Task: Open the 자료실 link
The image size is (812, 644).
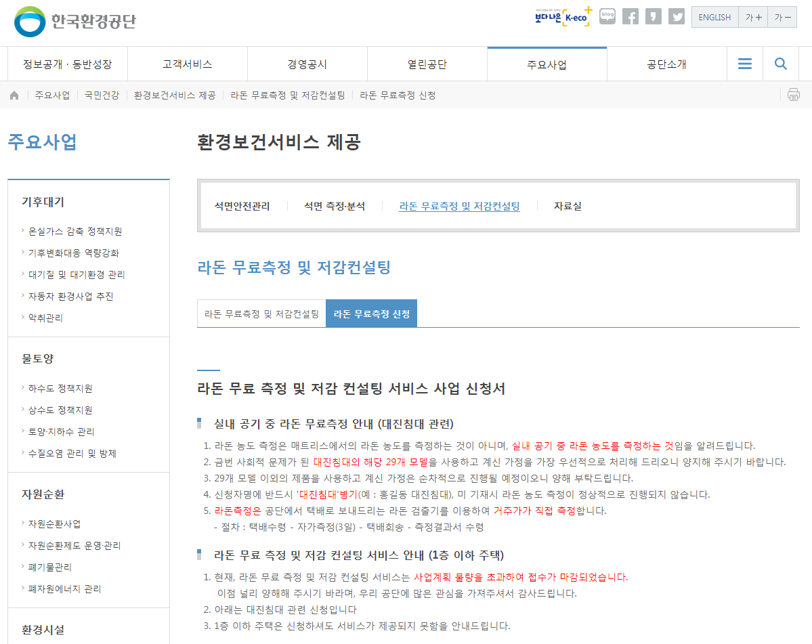Action: pyautogui.click(x=568, y=206)
